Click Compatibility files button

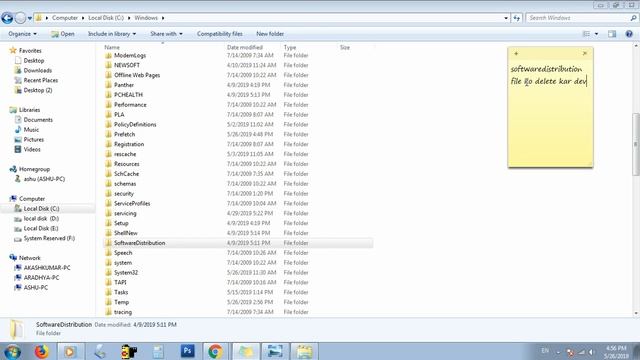click(220, 34)
